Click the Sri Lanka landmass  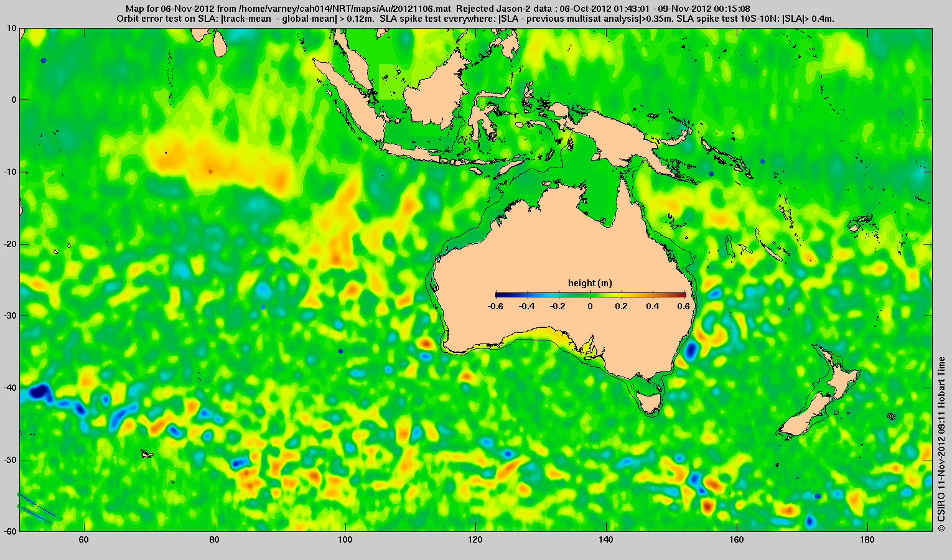click(219, 44)
